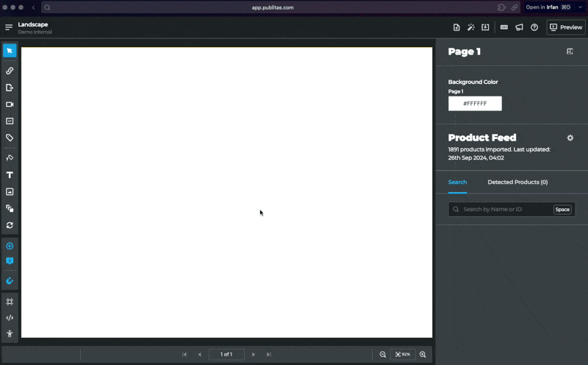Switch to Detected Products tab
588x365 pixels.
(x=517, y=182)
